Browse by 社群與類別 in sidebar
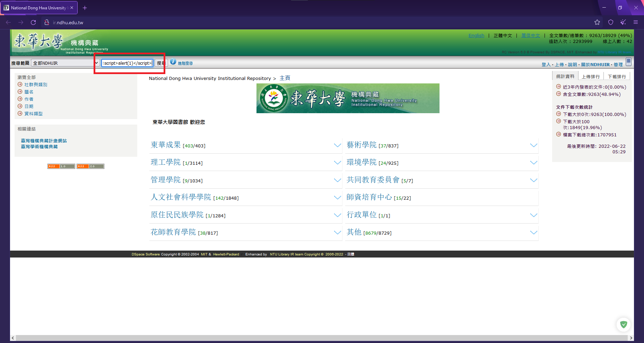The height and width of the screenshot is (343, 644). pos(36,84)
